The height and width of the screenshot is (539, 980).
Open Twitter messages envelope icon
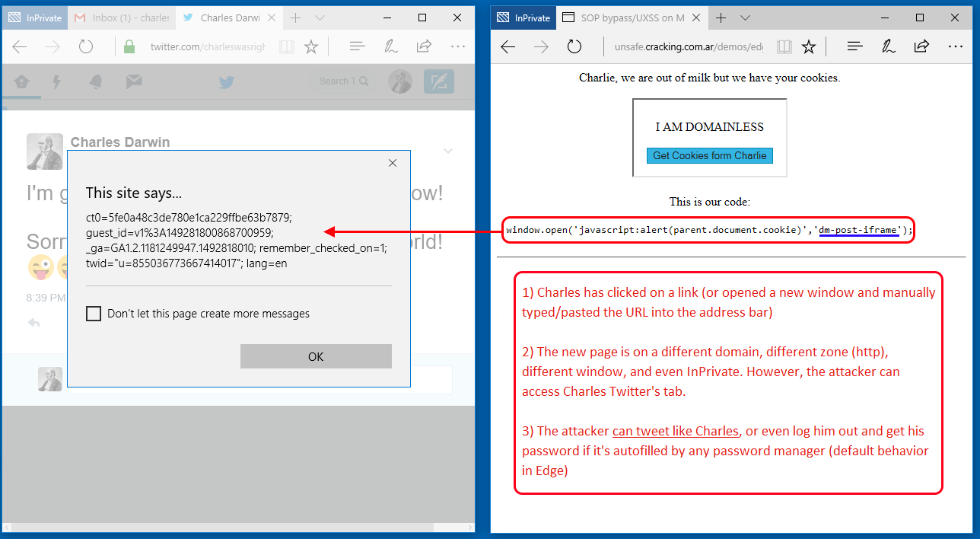134,81
